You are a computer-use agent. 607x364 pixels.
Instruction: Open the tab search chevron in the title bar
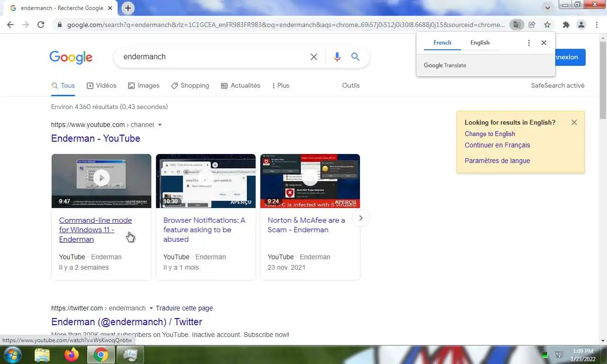(548, 8)
